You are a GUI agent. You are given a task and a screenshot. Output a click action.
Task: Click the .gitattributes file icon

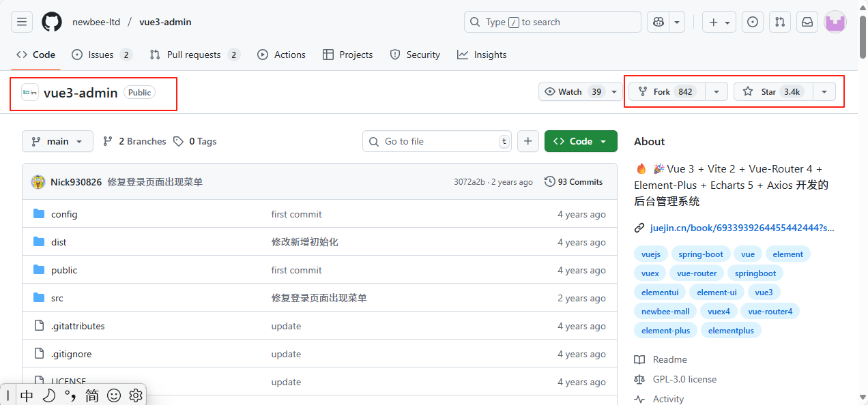click(39, 326)
